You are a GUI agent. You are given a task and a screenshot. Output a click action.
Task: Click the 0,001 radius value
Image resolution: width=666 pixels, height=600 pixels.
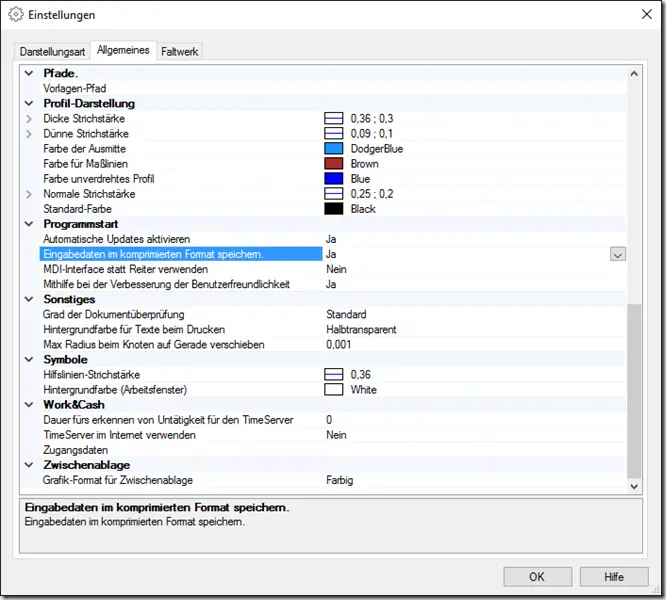point(339,344)
